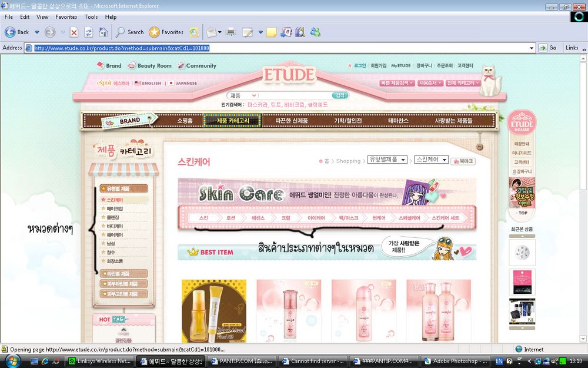Click the Back navigation button

pyautogui.click(x=17, y=32)
